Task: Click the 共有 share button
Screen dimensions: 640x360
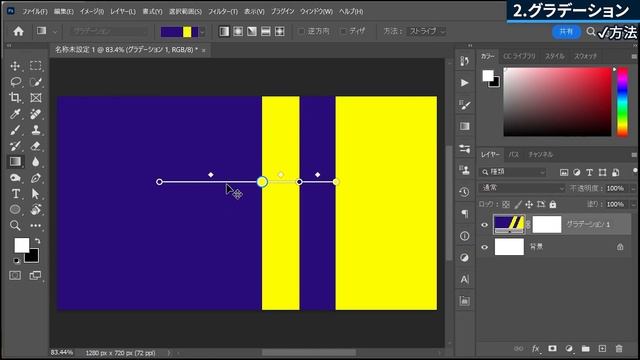Action: click(566, 31)
